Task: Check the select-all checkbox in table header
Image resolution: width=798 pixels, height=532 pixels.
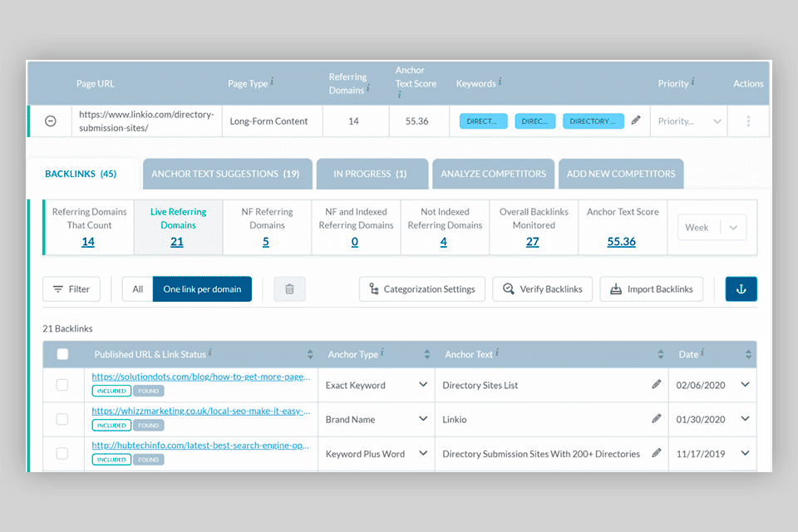Action: tap(62, 353)
